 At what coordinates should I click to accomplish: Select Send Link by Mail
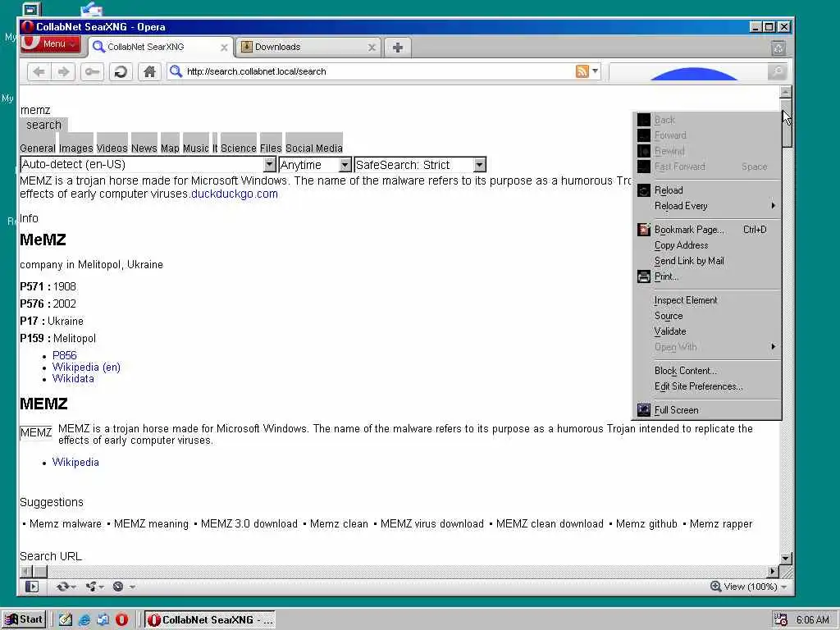click(x=706, y=261)
